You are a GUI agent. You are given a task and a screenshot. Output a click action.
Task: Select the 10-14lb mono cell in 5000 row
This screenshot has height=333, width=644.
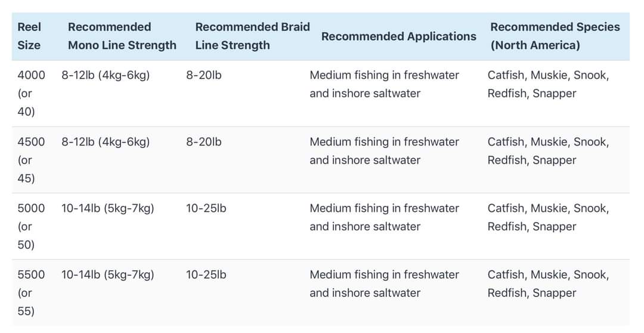pyautogui.click(x=107, y=208)
